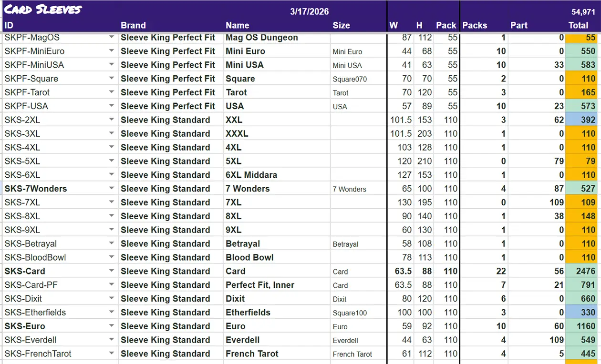Select the 'Card Sleeves' title cell
Viewport: 601px width, 364px height.
43,10
